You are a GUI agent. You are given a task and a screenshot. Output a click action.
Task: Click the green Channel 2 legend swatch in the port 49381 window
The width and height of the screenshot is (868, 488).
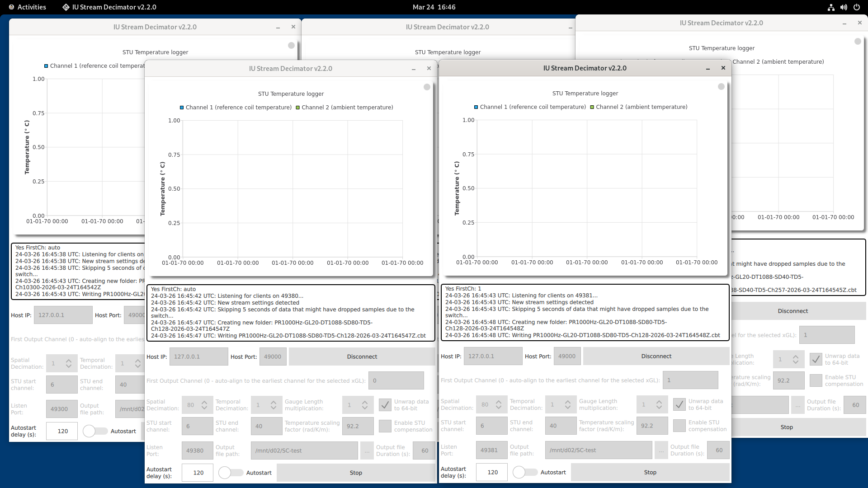pos(592,107)
